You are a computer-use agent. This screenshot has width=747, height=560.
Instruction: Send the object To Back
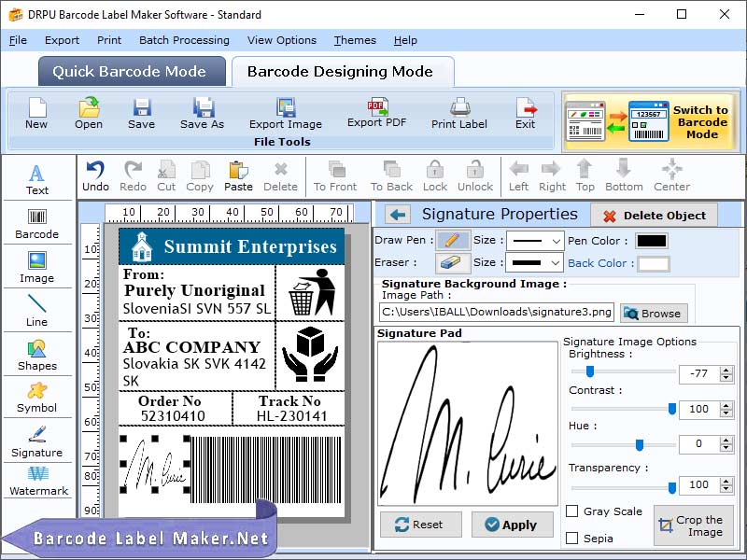(x=391, y=176)
